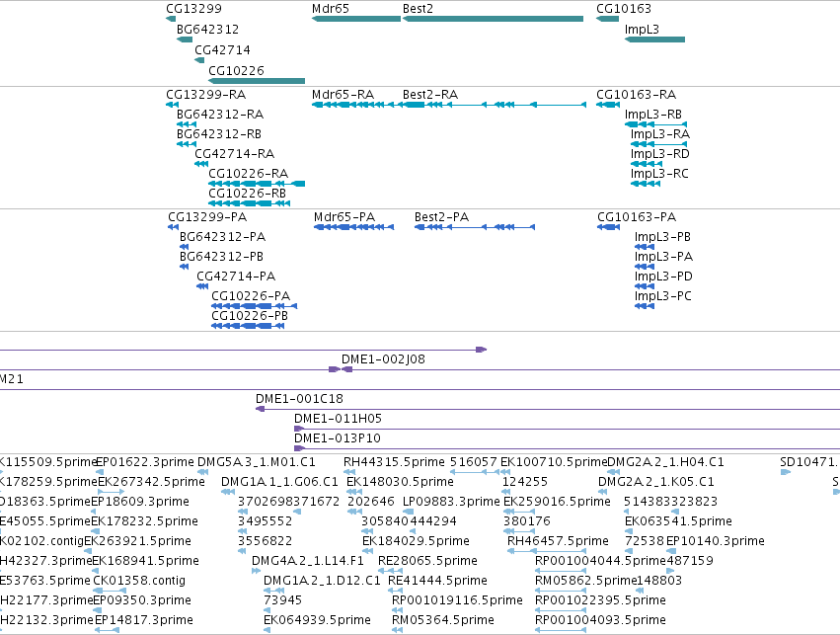Open EST DMG2A.2_1.H04.C1
The image size is (840, 635).
coord(665,462)
